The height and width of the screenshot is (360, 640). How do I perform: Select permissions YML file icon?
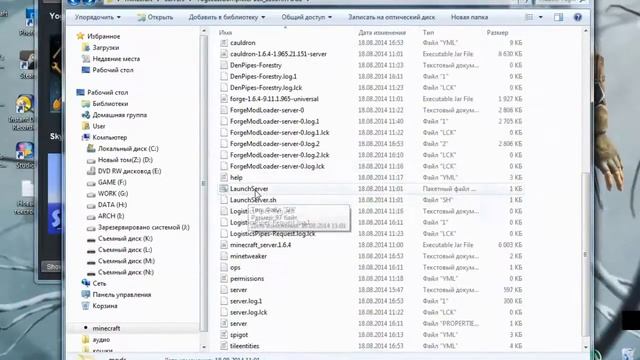tap(224, 278)
